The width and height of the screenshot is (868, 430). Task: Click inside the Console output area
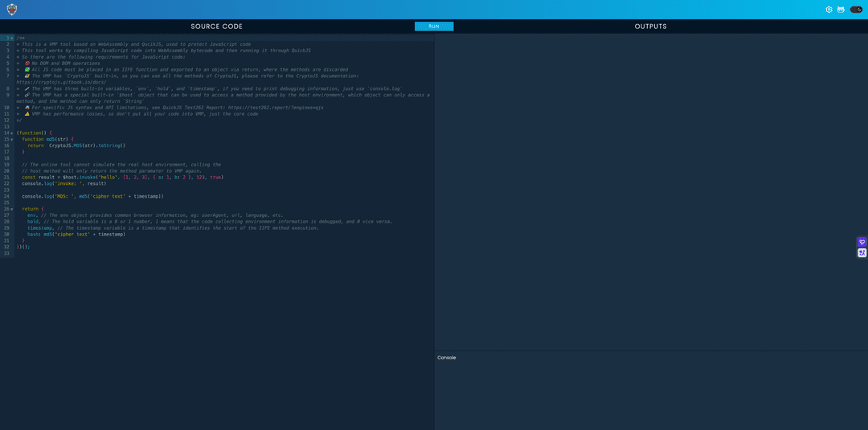651,394
